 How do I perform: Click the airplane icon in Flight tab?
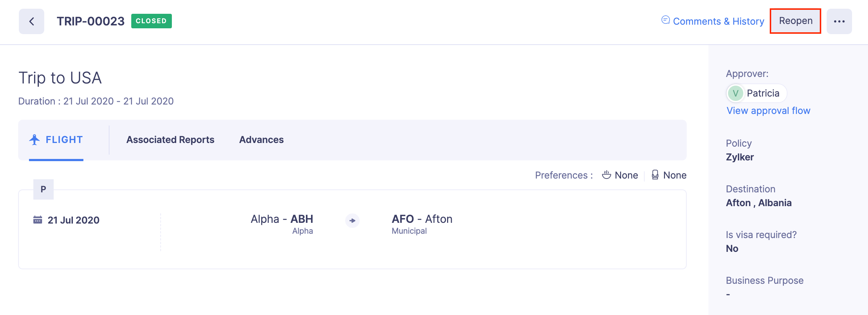coord(35,140)
